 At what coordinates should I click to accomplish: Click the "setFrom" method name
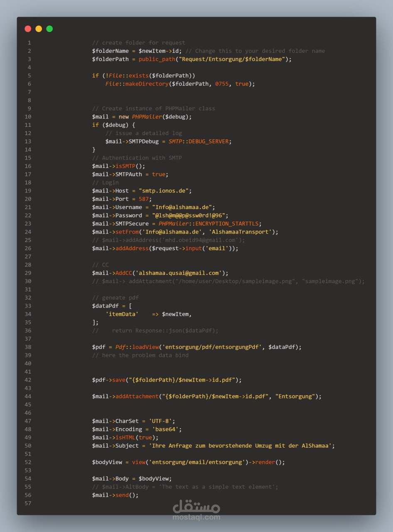(x=127, y=232)
